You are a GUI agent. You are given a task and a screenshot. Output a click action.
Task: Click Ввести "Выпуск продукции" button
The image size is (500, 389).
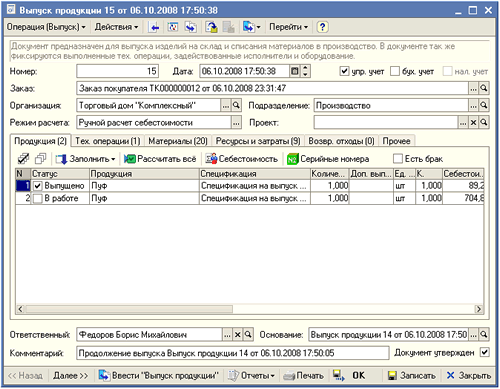(159, 376)
